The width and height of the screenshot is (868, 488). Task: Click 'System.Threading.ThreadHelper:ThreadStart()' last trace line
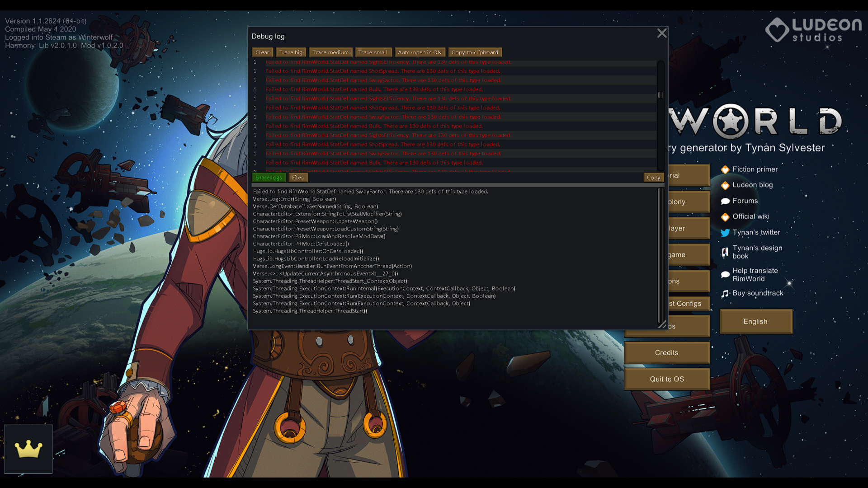tap(310, 311)
